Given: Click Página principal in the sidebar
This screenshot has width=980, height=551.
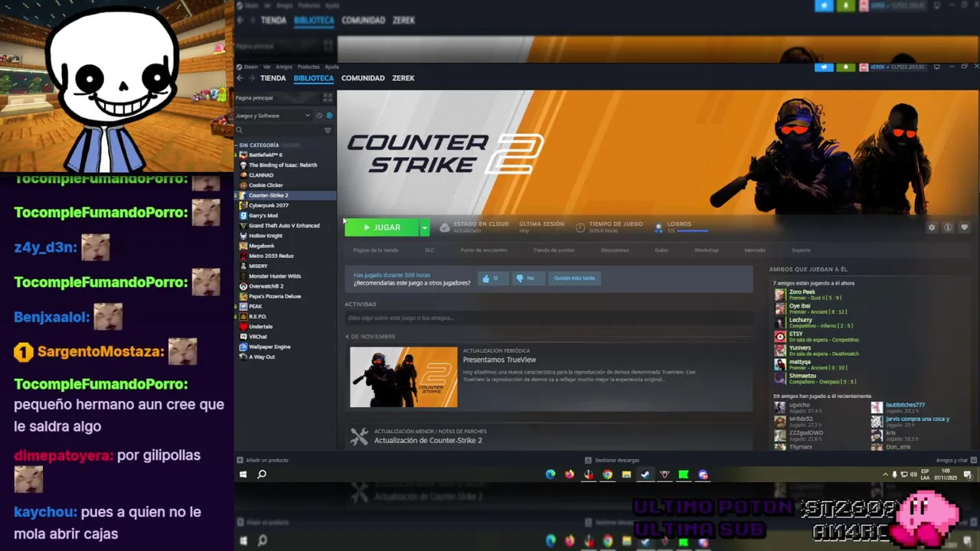Looking at the screenshot, I should (x=254, y=98).
